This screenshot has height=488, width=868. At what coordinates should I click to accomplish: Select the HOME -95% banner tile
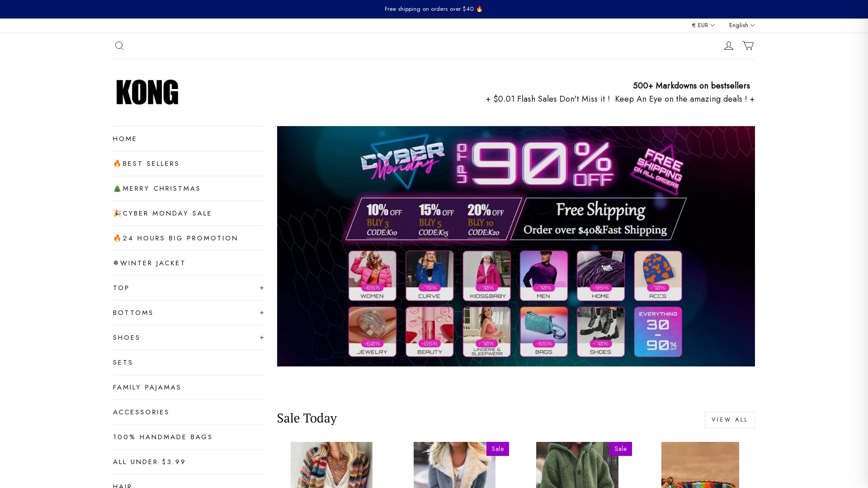tap(601, 276)
